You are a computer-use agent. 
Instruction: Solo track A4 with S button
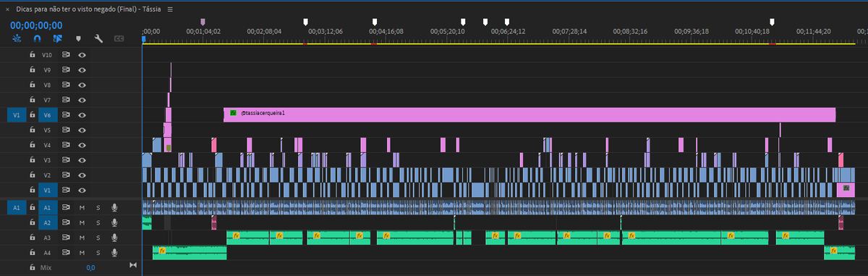[x=98, y=252]
